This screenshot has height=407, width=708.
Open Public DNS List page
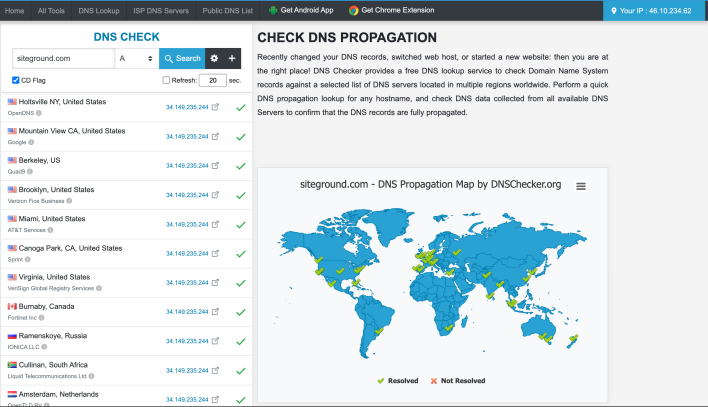coord(228,11)
